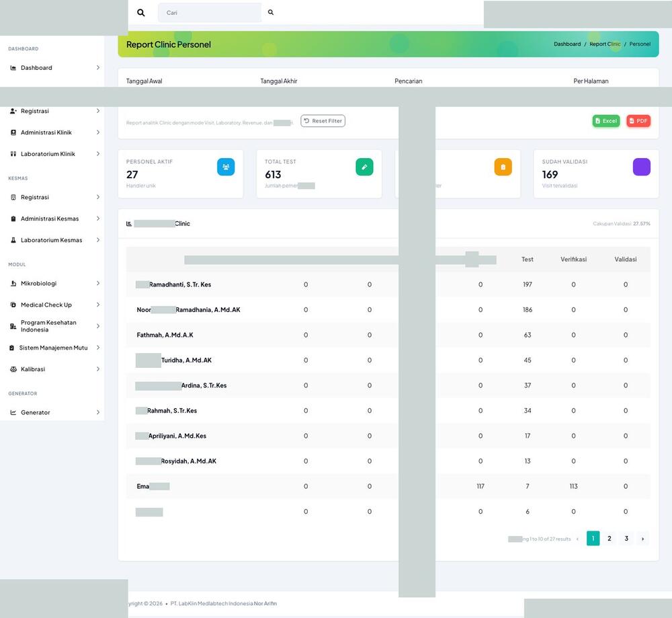The width and height of the screenshot is (672, 618).
Task: Expand Registrasi chevron above Administrasi Klinik
Action: [97, 111]
